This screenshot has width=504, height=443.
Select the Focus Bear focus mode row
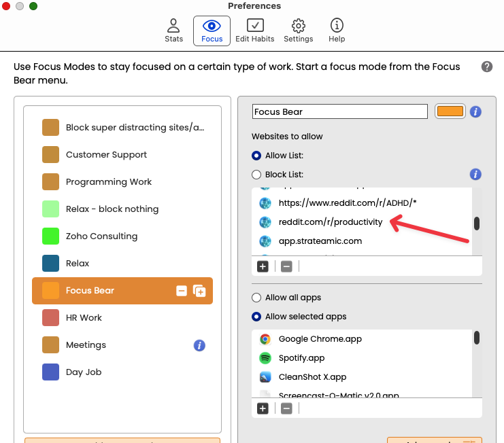(x=122, y=291)
